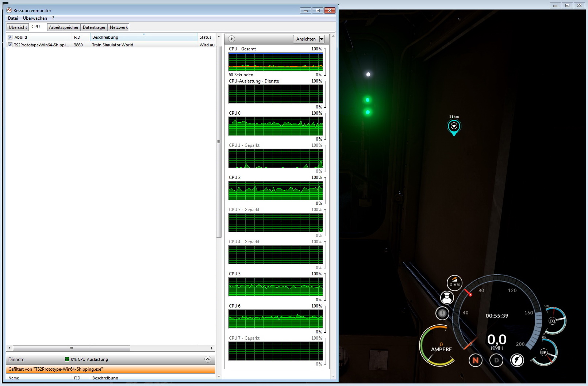Image resolution: width=588 pixels, height=386 pixels.
Task: Click the BP brake pipe gauge
Action: [x=545, y=352]
